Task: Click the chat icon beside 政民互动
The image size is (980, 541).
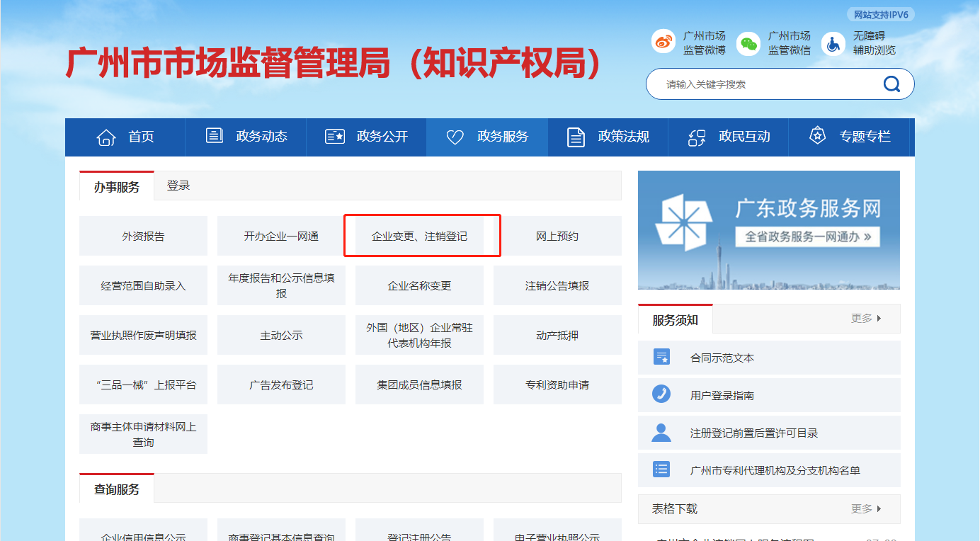Action: 699,137
